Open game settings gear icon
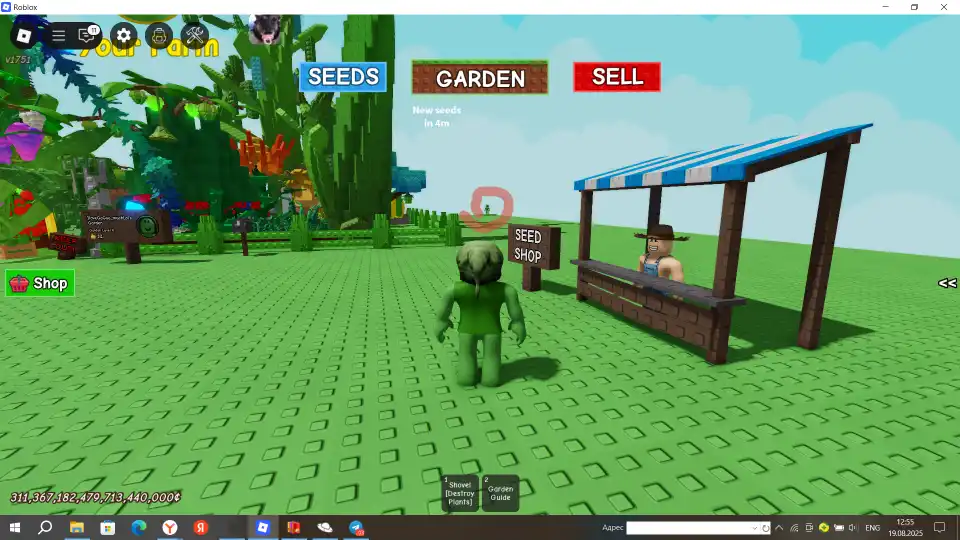960x540 pixels. (124, 36)
